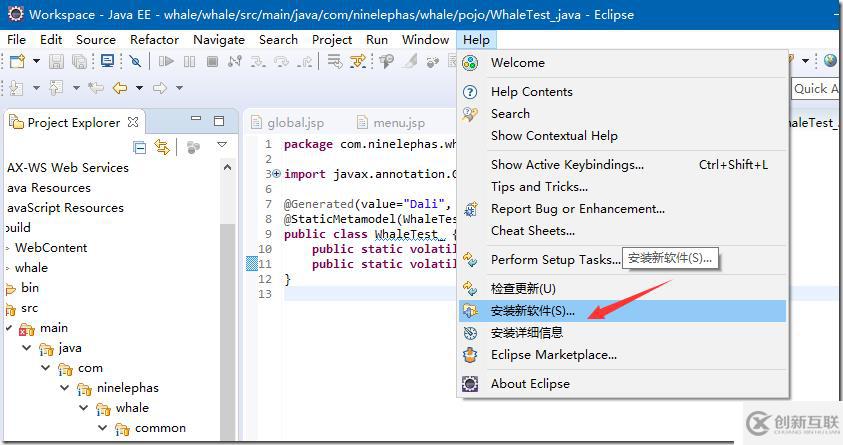Click the Step Over icon
843x445 pixels.
point(281,61)
